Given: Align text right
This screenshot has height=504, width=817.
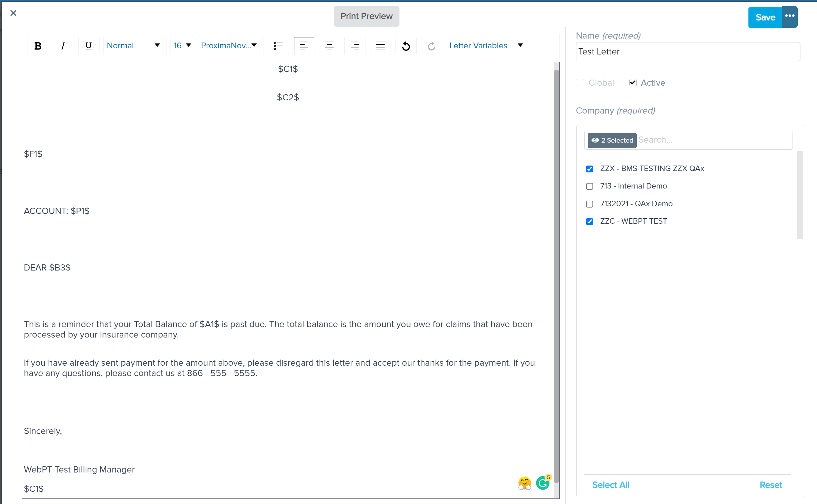Looking at the screenshot, I should click(x=355, y=46).
